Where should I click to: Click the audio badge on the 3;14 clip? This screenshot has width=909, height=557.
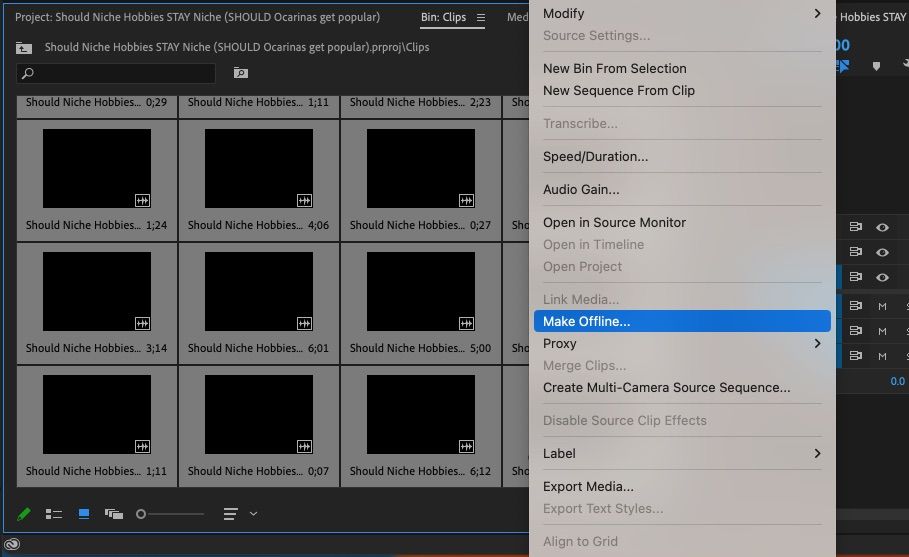point(142,323)
